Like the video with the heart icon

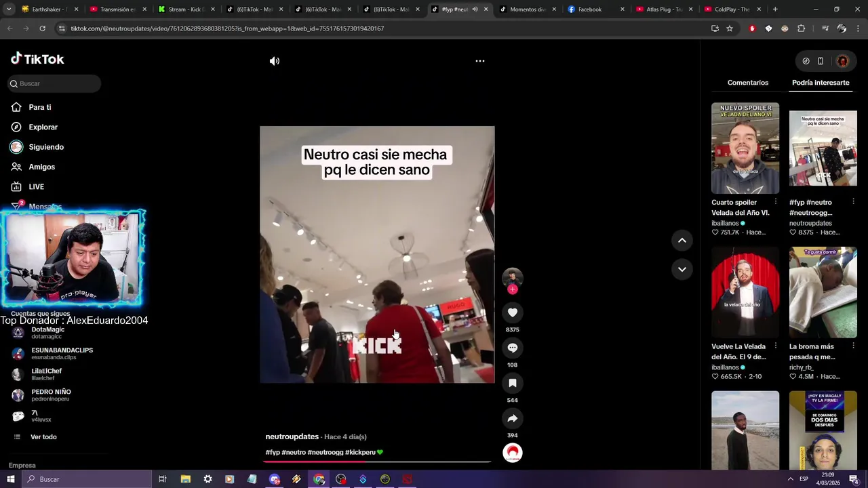513,312
